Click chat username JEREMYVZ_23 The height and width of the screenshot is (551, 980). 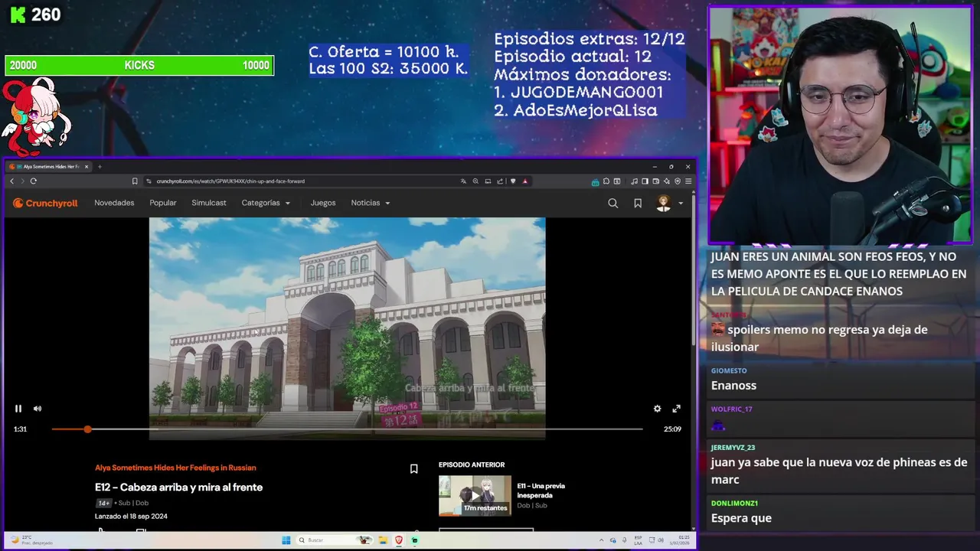point(733,448)
